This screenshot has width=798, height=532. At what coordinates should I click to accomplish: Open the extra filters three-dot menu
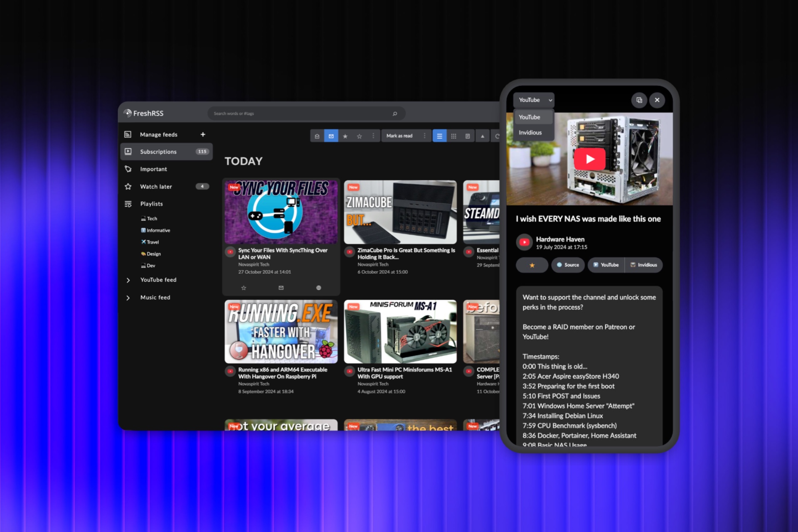coord(373,136)
